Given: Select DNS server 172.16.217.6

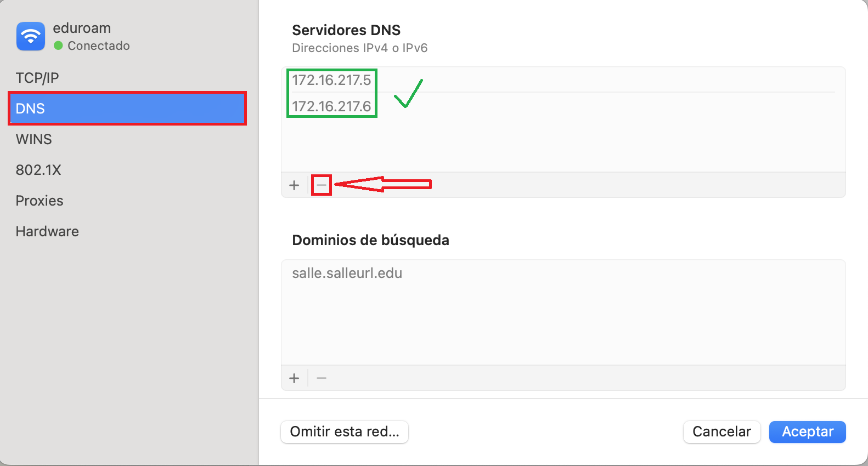Looking at the screenshot, I should tap(331, 106).
